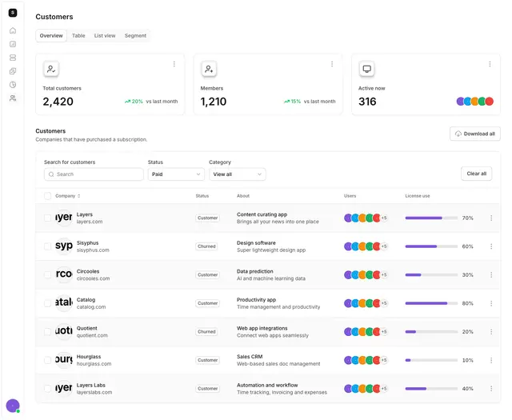This screenshot has width=512, height=420.
Task: Click the Active now monitor icon
Action: (366, 69)
